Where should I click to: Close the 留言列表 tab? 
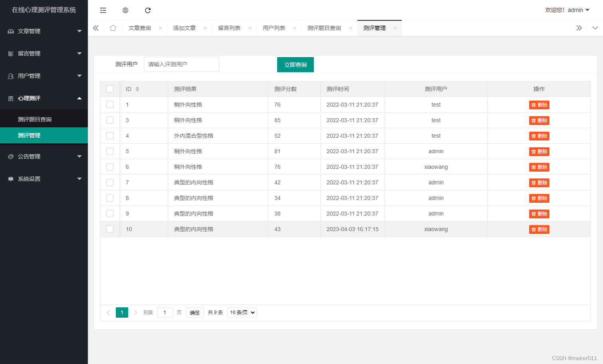(x=250, y=28)
